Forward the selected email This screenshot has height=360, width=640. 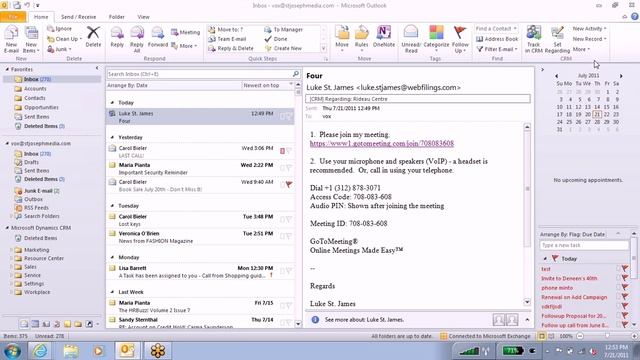158,37
